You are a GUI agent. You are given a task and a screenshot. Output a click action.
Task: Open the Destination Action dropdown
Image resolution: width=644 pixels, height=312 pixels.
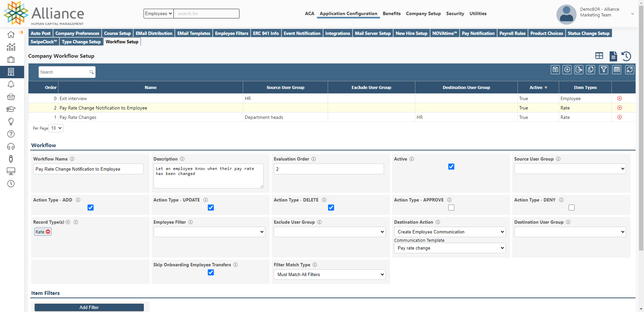coord(450,232)
